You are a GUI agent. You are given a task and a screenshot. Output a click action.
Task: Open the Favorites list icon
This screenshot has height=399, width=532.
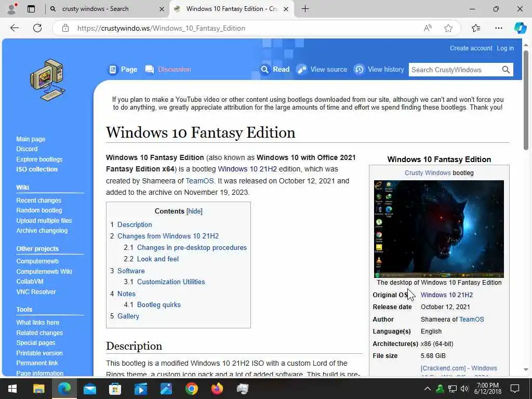[x=476, y=28]
